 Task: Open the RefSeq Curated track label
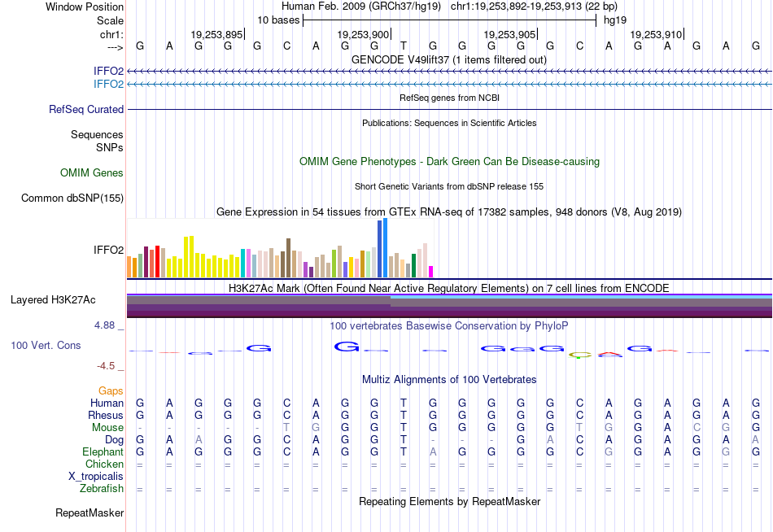[x=86, y=110]
